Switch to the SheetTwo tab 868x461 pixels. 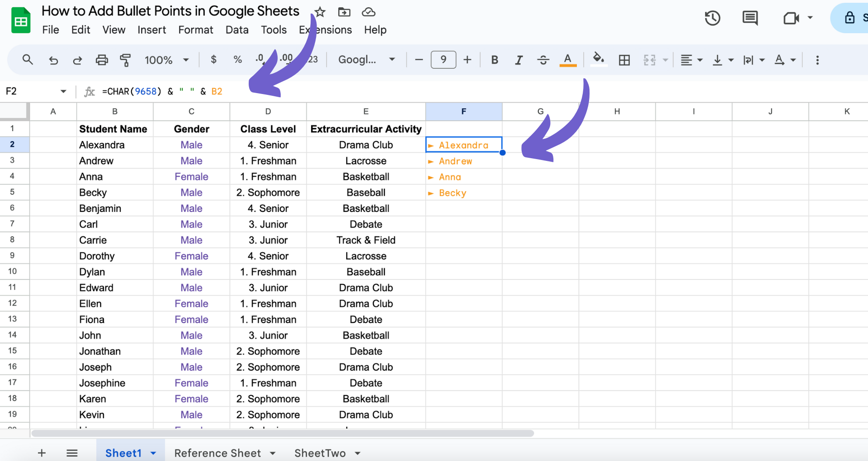[x=320, y=453]
